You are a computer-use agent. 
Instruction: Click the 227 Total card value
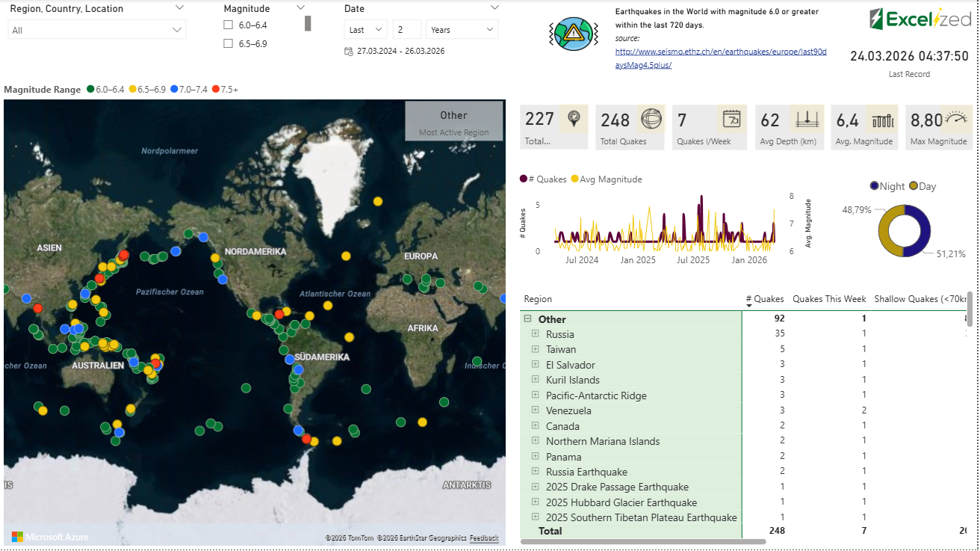coord(540,120)
